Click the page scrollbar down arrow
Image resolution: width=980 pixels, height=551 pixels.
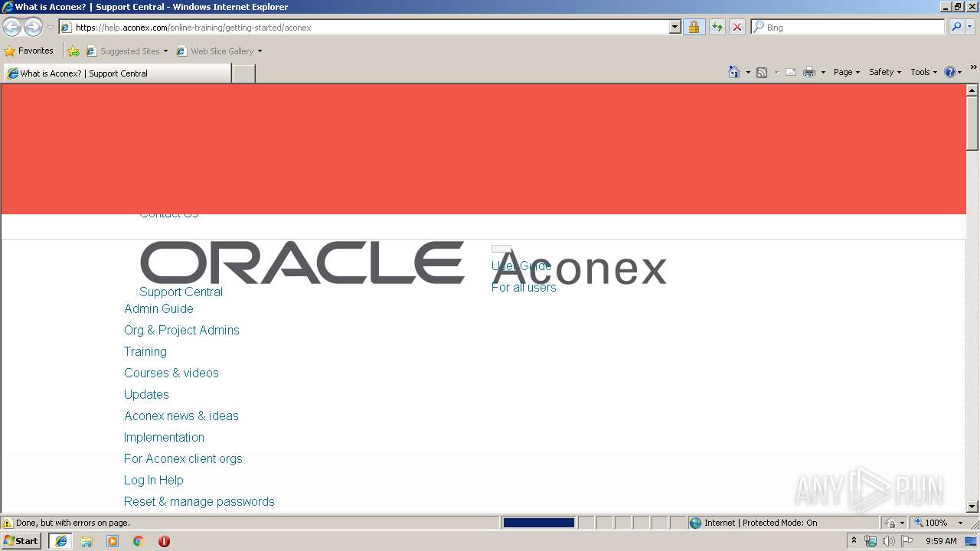(972, 507)
